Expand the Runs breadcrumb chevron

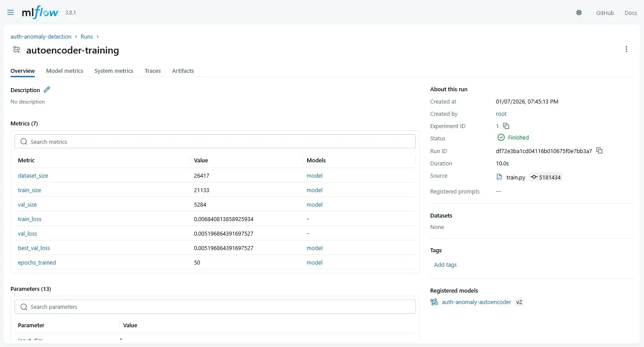97,36
